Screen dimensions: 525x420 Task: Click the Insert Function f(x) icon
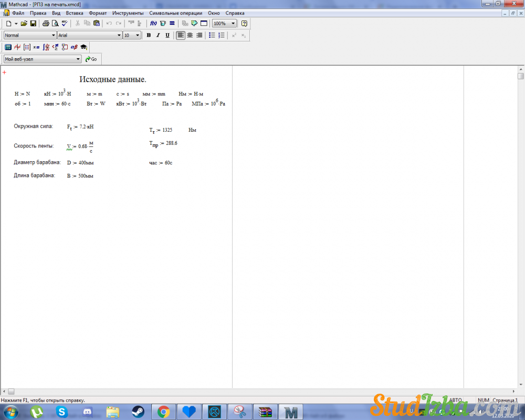click(153, 24)
